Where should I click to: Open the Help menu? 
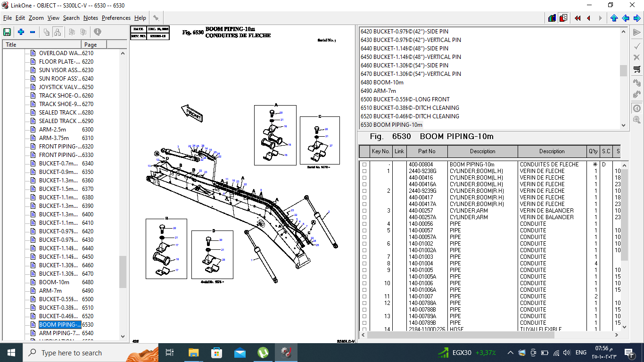click(140, 18)
